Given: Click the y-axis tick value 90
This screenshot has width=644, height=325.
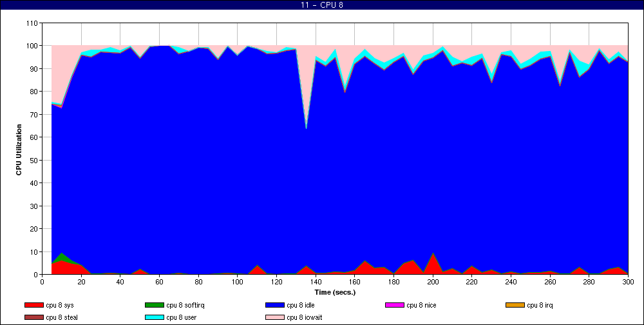Looking at the screenshot, I should (x=34, y=69).
